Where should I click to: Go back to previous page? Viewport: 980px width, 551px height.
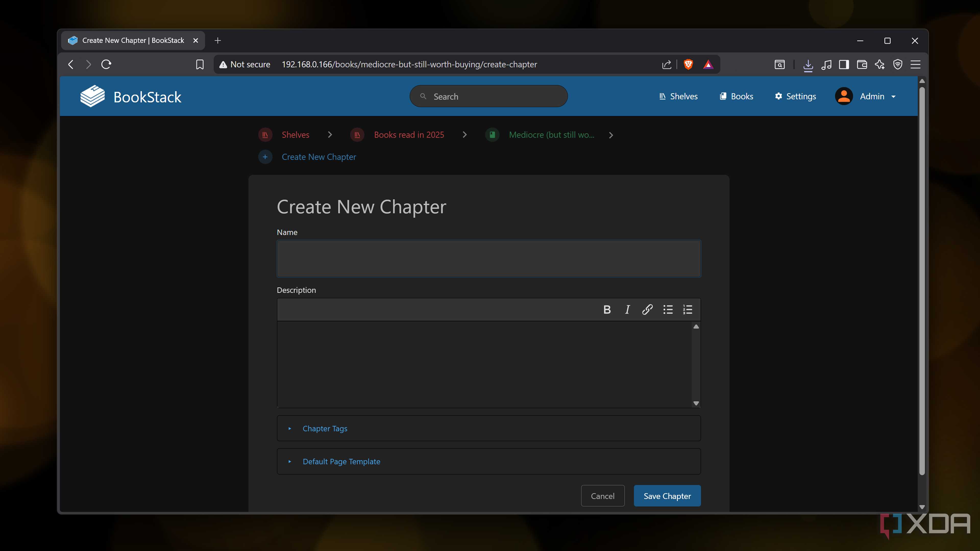(71, 64)
